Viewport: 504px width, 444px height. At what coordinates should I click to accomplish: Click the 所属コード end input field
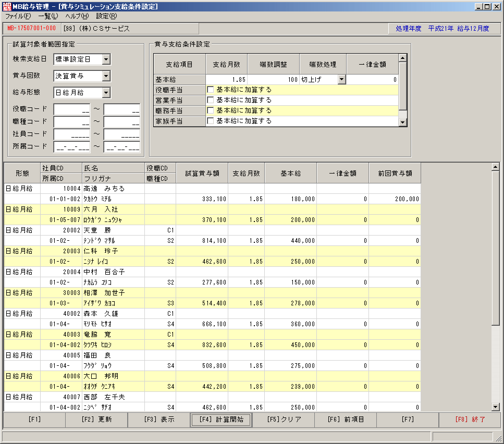point(122,147)
